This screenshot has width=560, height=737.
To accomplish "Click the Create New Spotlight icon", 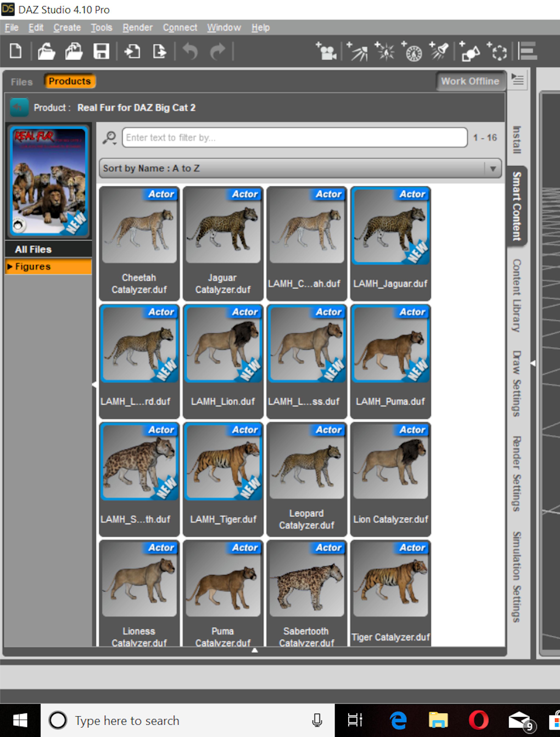I will (440, 52).
